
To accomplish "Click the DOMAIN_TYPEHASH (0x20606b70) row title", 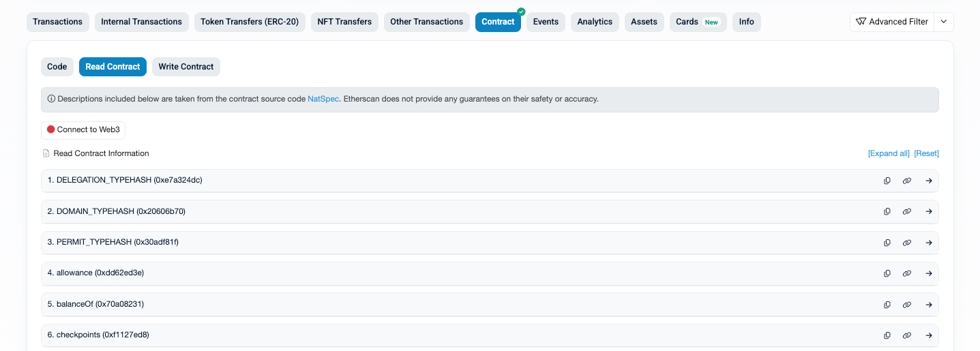I will click(117, 211).
